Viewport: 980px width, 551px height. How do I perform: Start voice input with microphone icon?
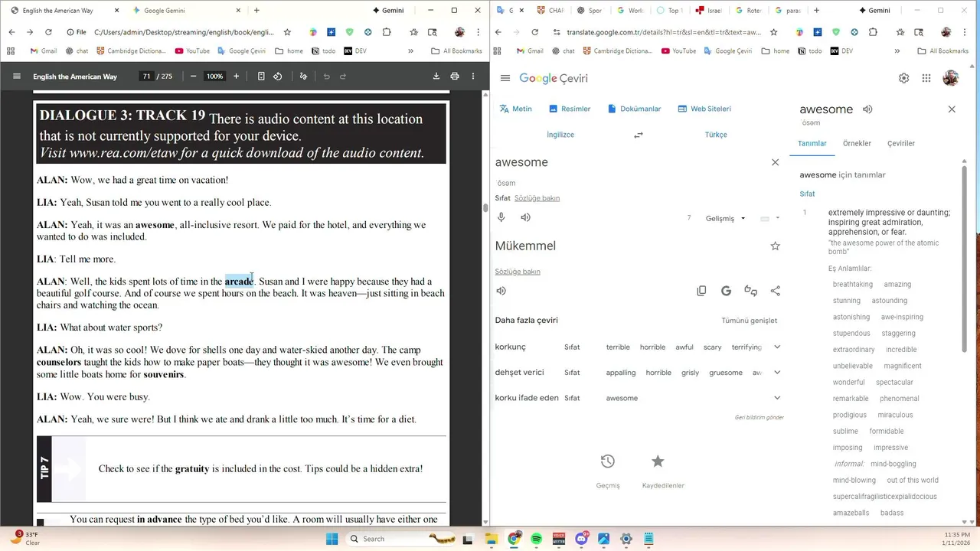pyautogui.click(x=501, y=217)
